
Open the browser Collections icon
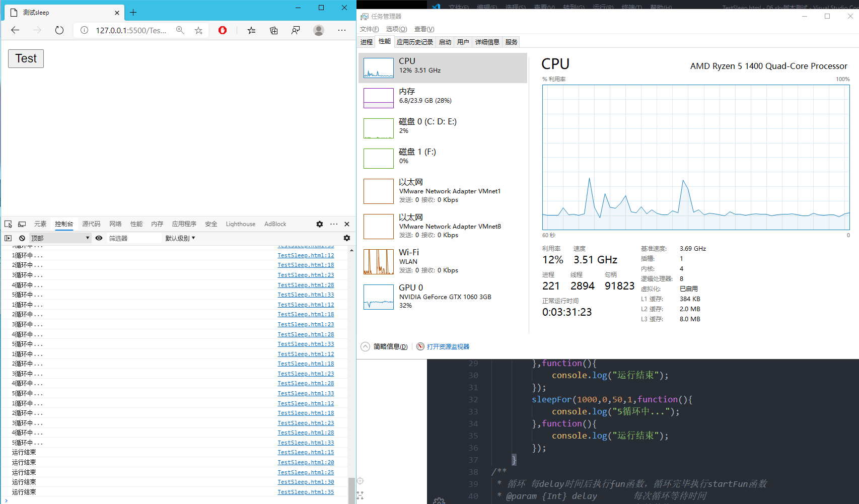click(x=273, y=30)
